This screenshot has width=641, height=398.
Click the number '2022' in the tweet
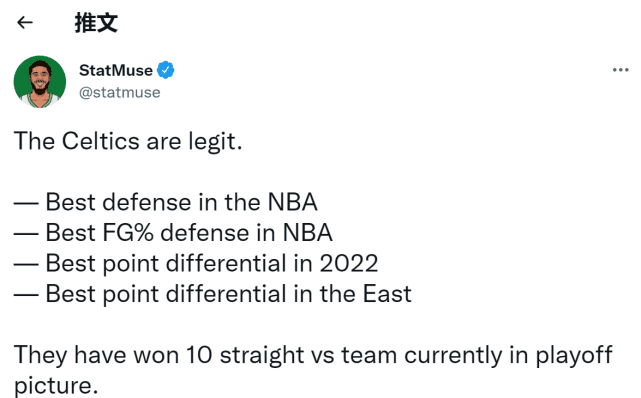(x=349, y=264)
